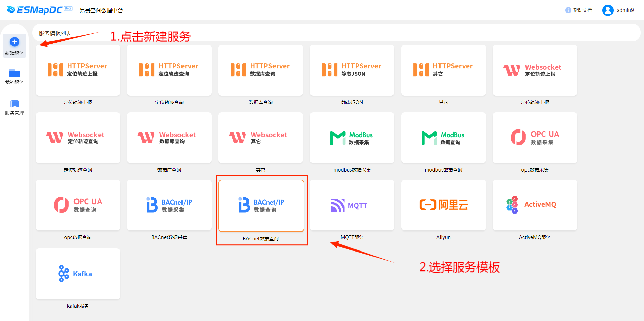Select ModBus 数据查询 template card
This screenshot has height=321, width=644.
(444, 138)
